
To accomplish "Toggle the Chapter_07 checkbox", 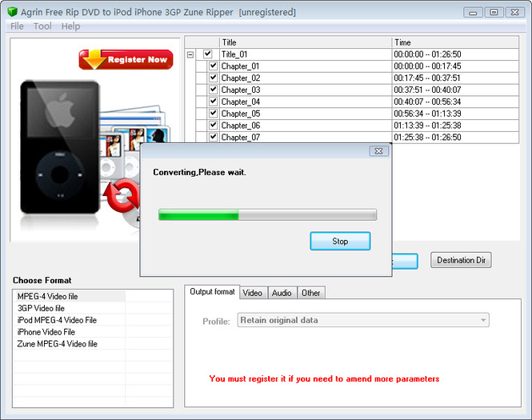I will tap(213, 137).
